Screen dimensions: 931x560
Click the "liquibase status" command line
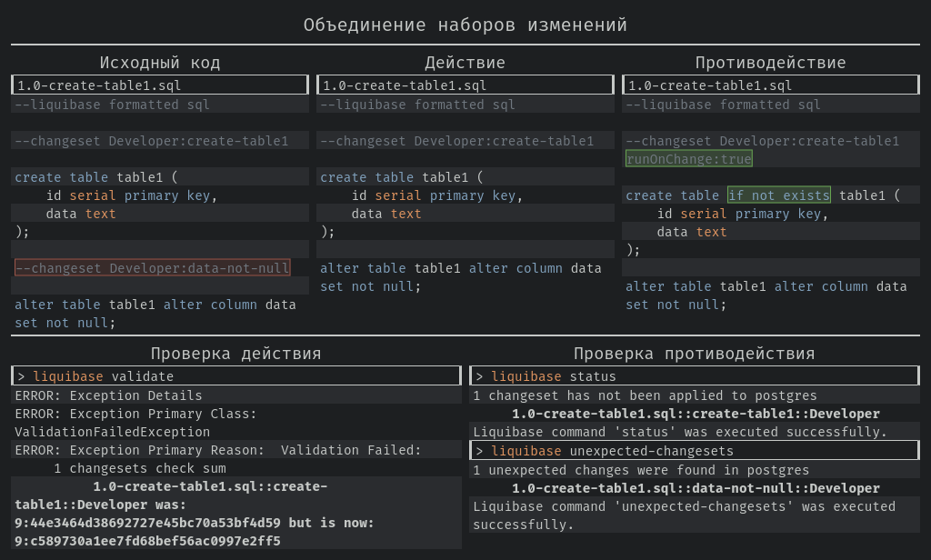pyautogui.click(x=694, y=375)
